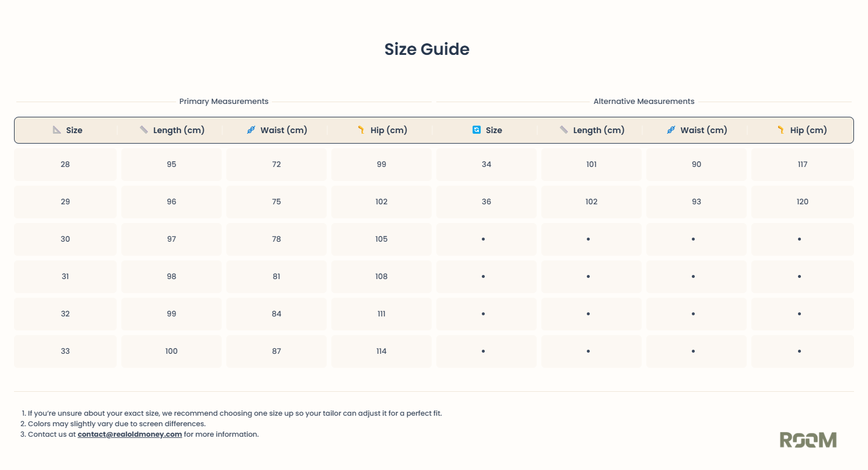Click length value 97
This screenshot has height=470, width=868.
(171, 239)
